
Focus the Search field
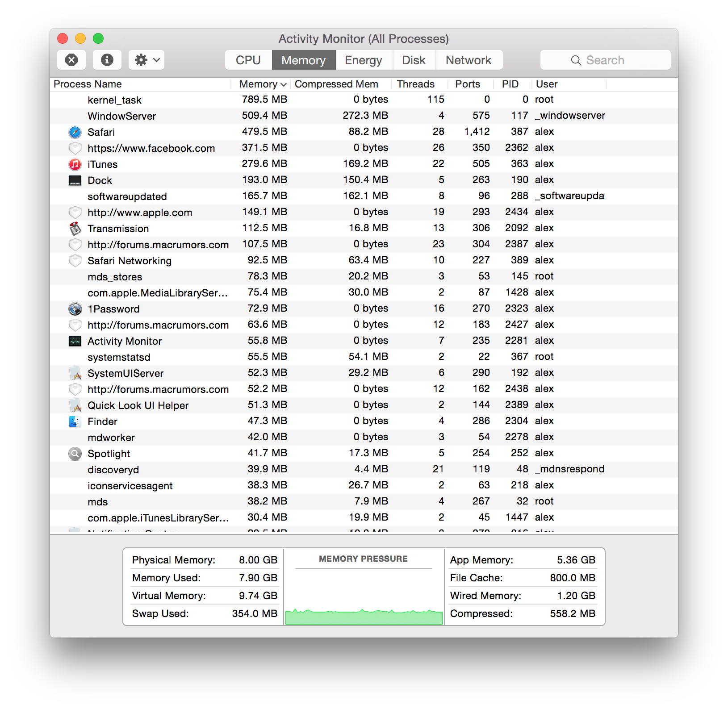click(x=606, y=60)
